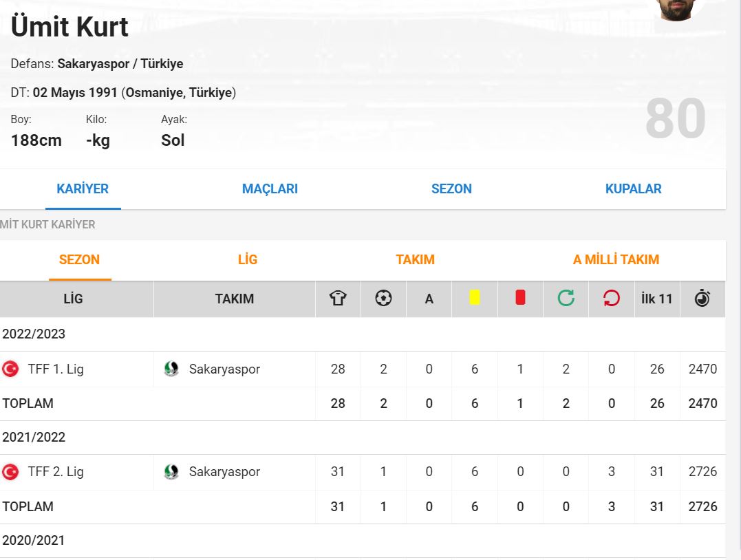Click the Sakaryaspor club logo in 2022/2023
741x560 pixels.
click(171, 369)
